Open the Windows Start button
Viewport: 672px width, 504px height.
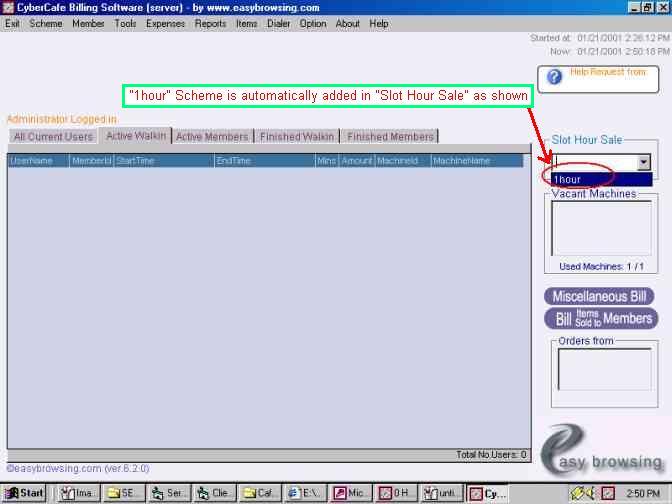click(25, 493)
